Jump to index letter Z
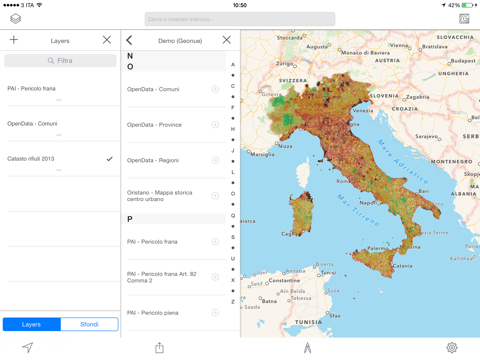Screen dimensions: 480x360 (x=233, y=302)
